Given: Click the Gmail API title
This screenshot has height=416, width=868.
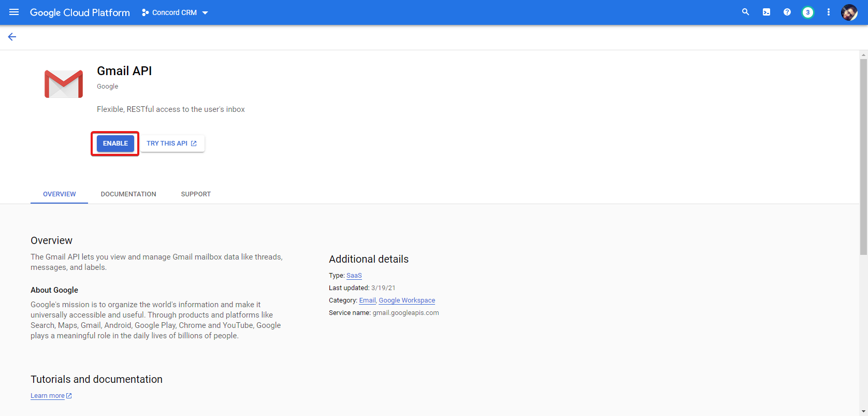Looking at the screenshot, I should click(x=124, y=71).
